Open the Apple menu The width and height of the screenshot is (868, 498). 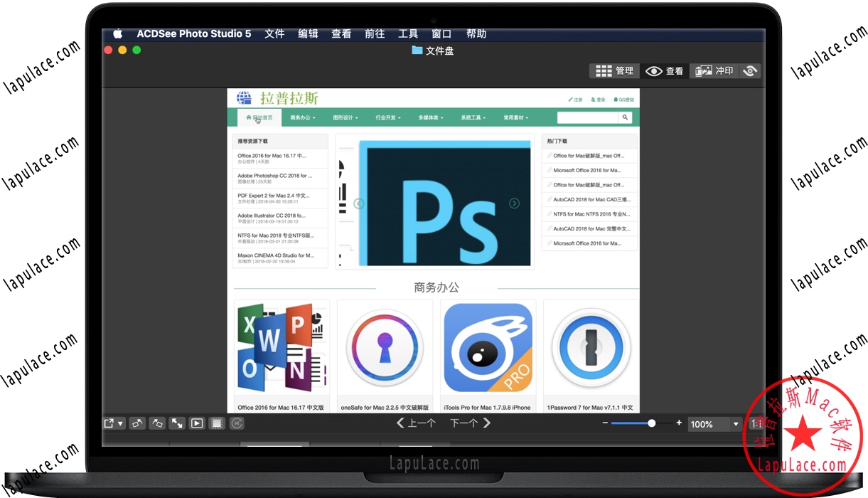[x=118, y=33]
